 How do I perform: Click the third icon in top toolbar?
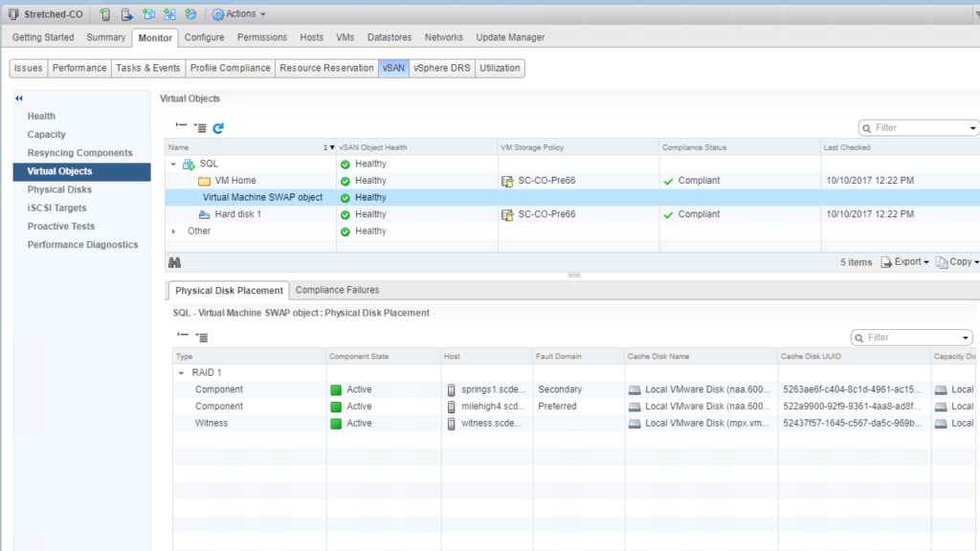pyautogui.click(x=148, y=14)
